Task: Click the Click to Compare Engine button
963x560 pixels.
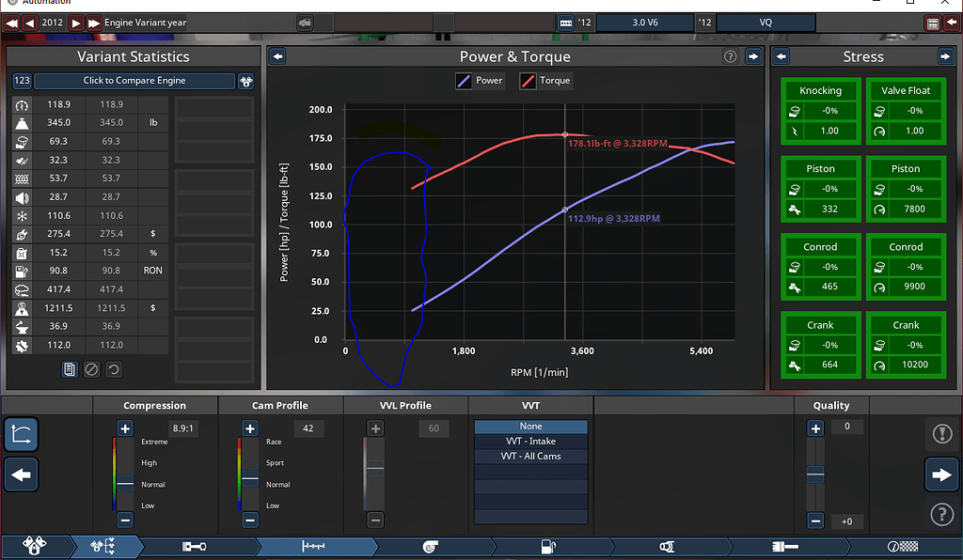Action: coord(134,81)
